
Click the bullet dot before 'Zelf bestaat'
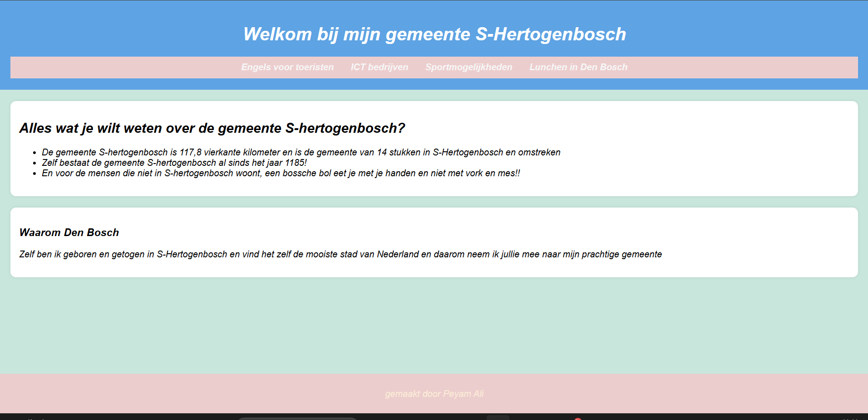tap(34, 164)
